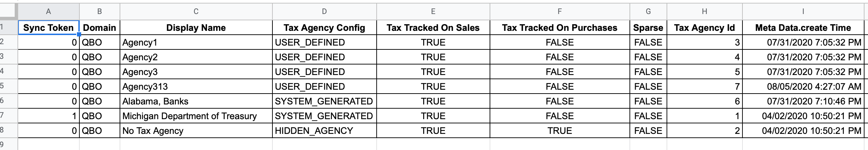Select cell containing Agency313
Viewport: 868px width, 150px height.
tap(196, 87)
